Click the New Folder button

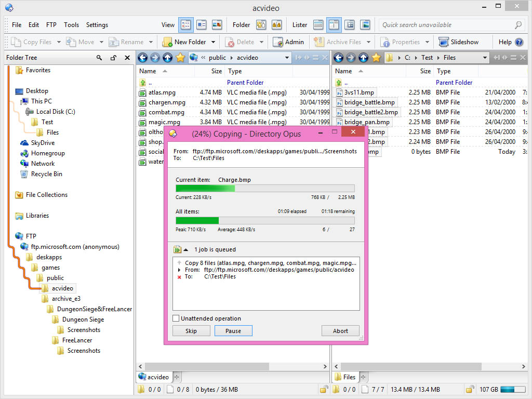click(185, 42)
